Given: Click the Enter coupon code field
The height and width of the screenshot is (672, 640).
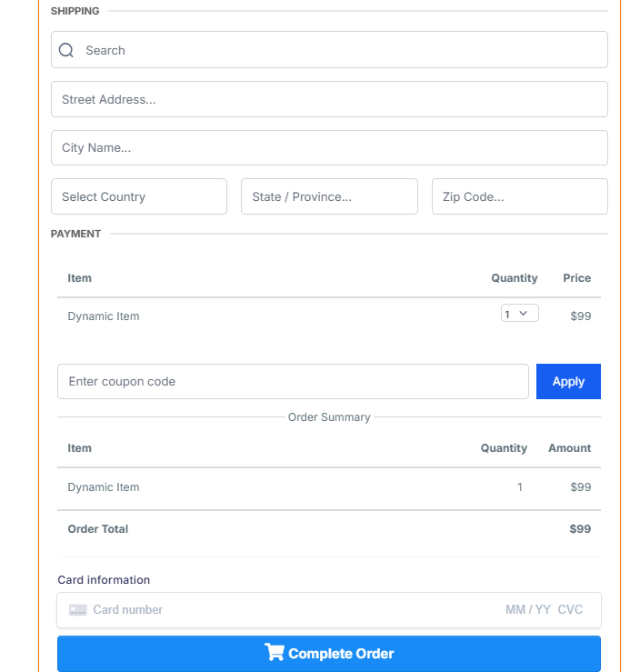Looking at the screenshot, I should 293,381.
